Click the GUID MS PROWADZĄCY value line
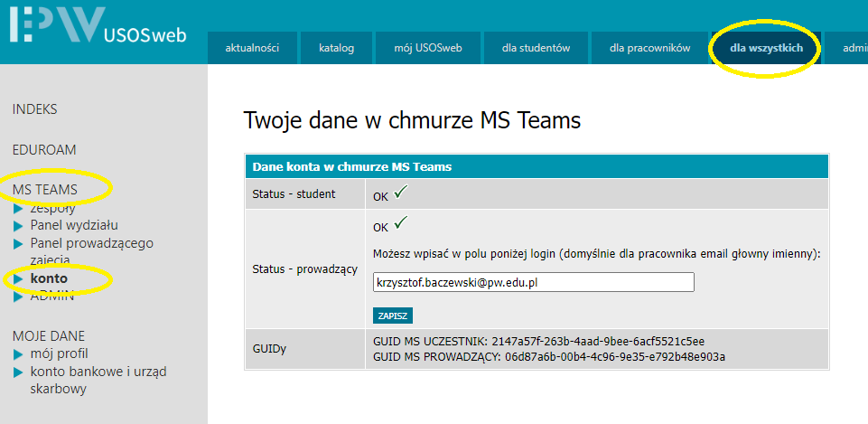This screenshot has width=868, height=424. (549, 356)
